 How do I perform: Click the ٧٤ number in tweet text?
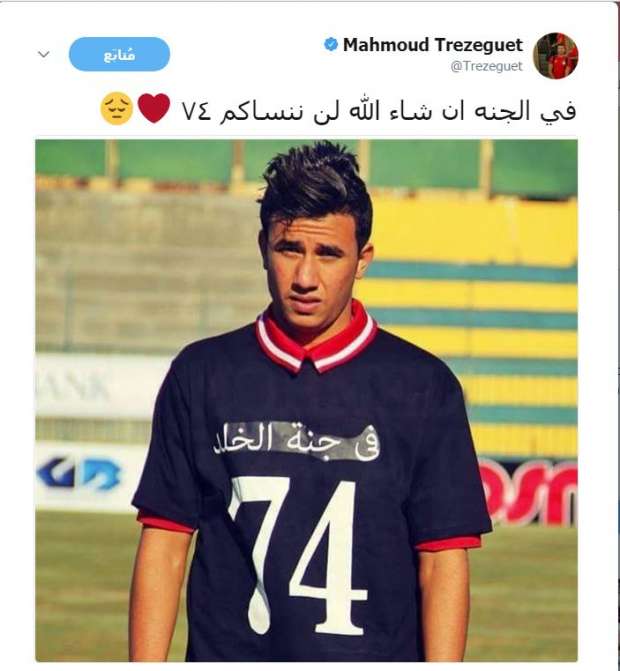coord(196,111)
